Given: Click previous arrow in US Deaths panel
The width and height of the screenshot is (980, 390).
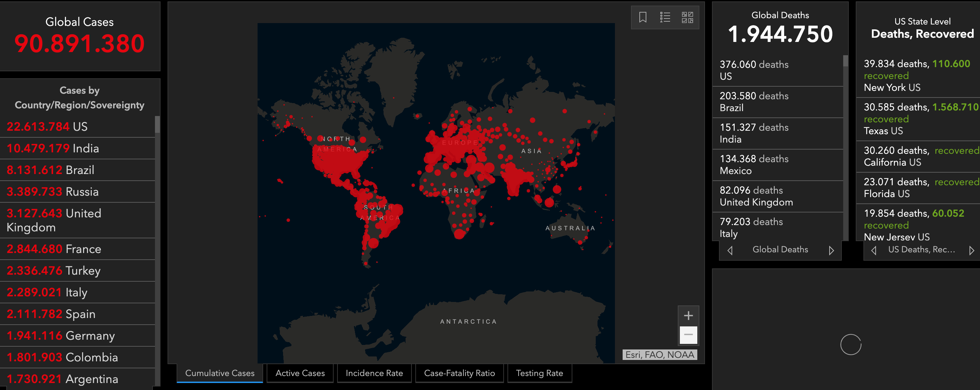Looking at the screenshot, I should 874,250.
